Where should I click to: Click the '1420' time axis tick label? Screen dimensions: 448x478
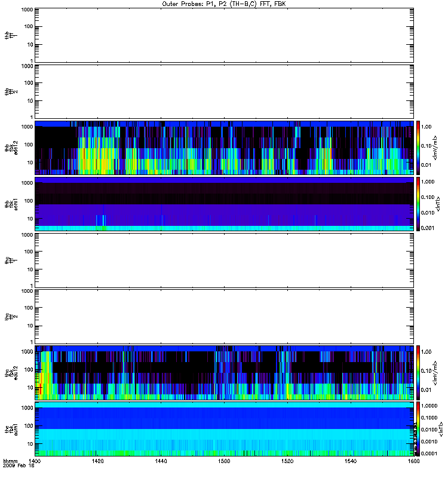click(x=97, y=461)
